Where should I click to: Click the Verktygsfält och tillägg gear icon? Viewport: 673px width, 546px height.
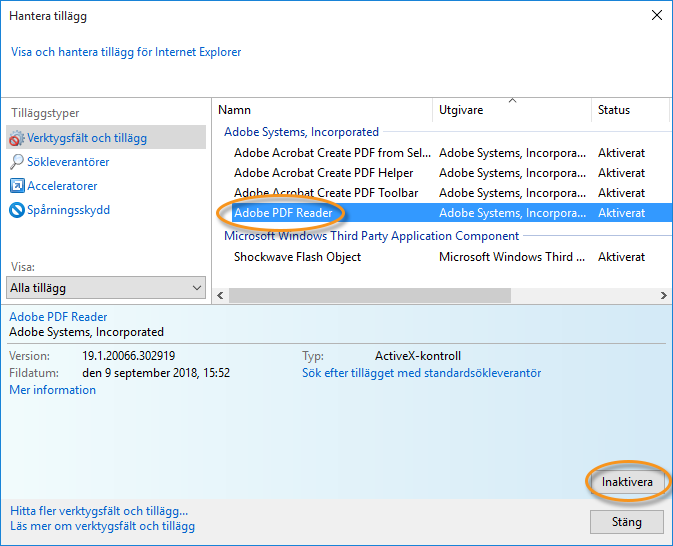17,138
